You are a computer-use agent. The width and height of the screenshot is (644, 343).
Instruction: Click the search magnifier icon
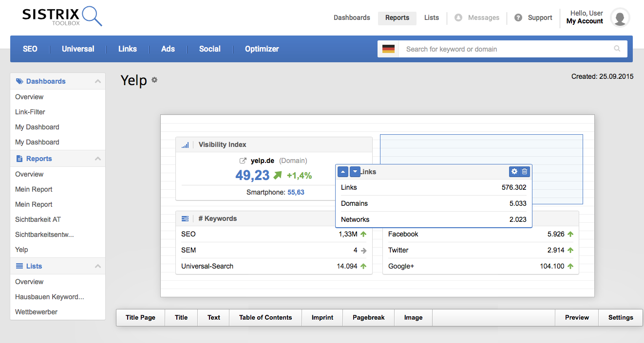tap(617, 49)
